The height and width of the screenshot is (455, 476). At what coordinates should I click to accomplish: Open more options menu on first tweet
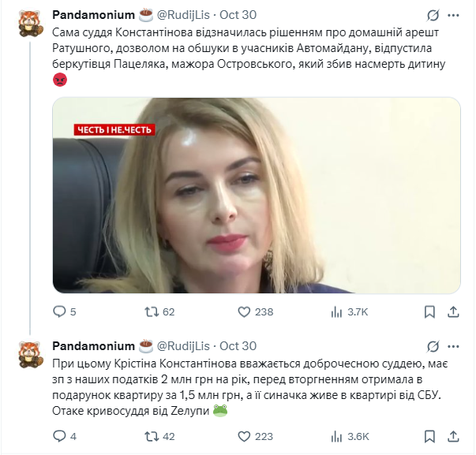(453, 15)
